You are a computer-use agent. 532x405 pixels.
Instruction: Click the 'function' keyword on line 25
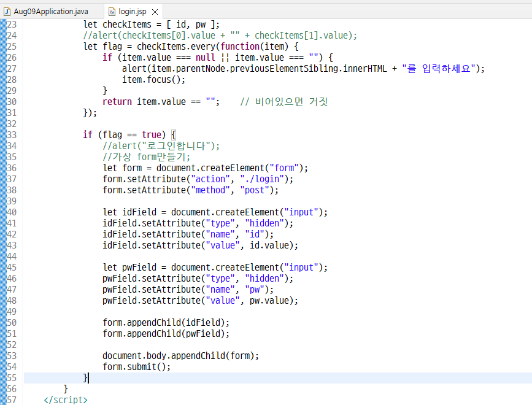pyautogui.click(x=240, y=47)
